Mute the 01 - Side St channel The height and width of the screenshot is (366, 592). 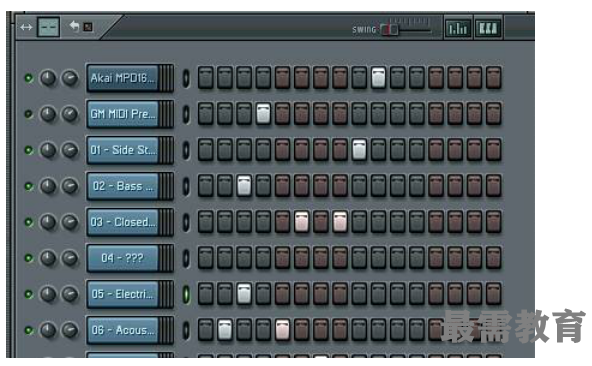pos(28,150)
